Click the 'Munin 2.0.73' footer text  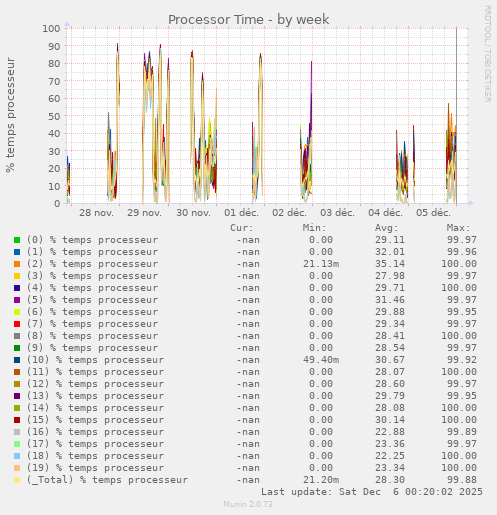[x=248, y=504]
